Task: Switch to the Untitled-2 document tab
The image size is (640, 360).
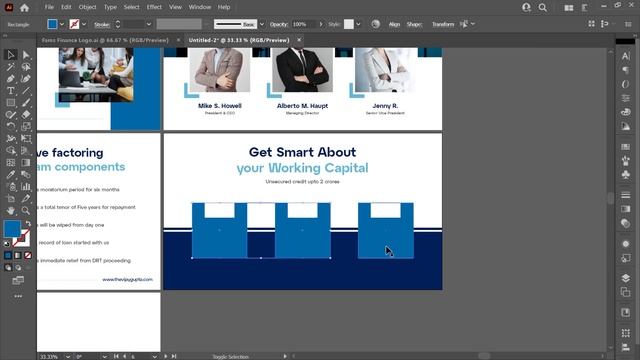Action: (x=239, y=40)
